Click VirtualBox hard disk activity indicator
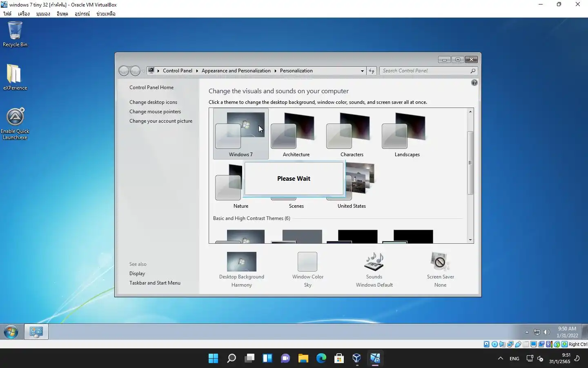This screenshot has width=588, height=368. (487, 344)
